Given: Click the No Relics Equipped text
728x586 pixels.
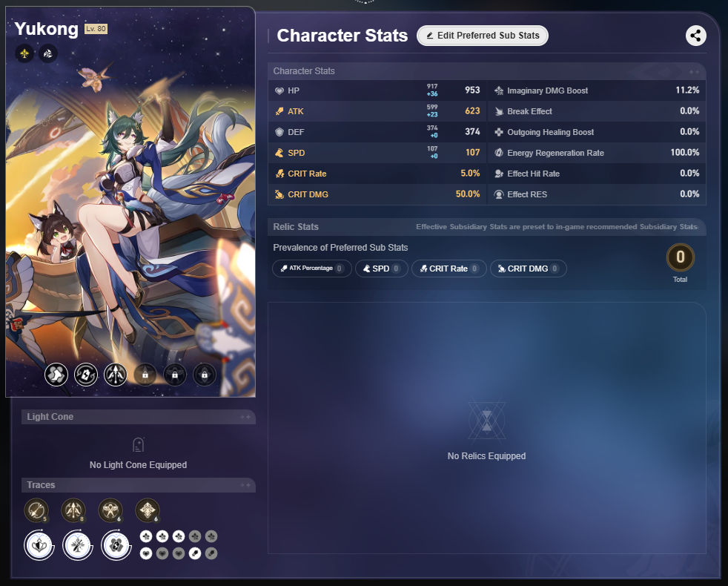Looking at the screenshot, I should [x=486, y=456].
